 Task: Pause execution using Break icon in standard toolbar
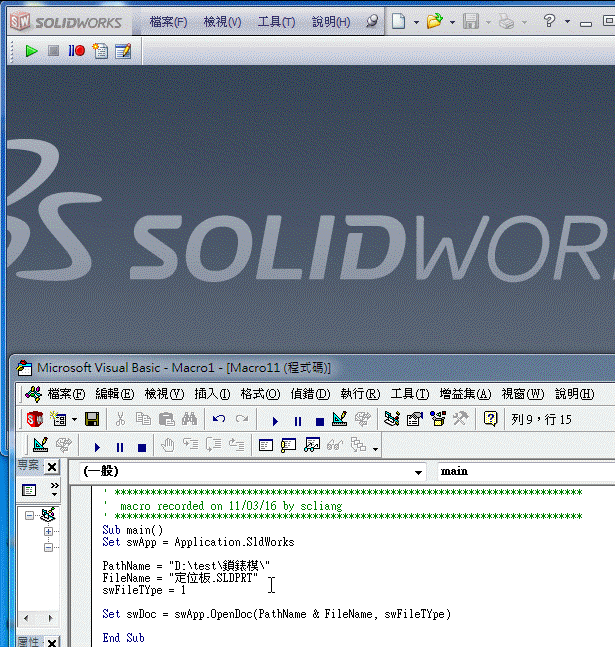tap(298, 421)
